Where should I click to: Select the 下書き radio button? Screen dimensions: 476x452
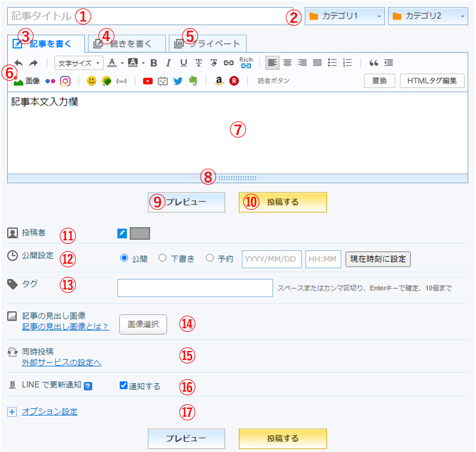point(163,258)
